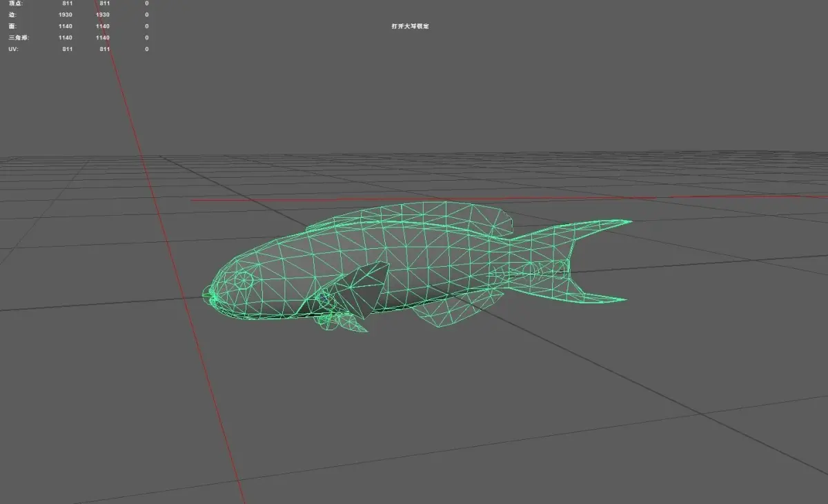Viewport: 828px width, 504px height.
Task: Click the 三角形 label in the poly count HUD
Action: click(19, 38)
